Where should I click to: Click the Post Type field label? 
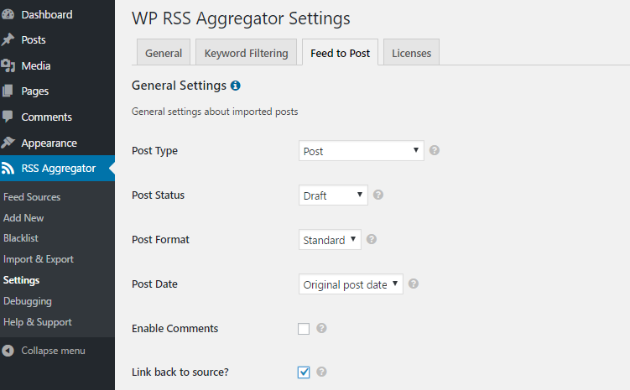pos(155,151)
